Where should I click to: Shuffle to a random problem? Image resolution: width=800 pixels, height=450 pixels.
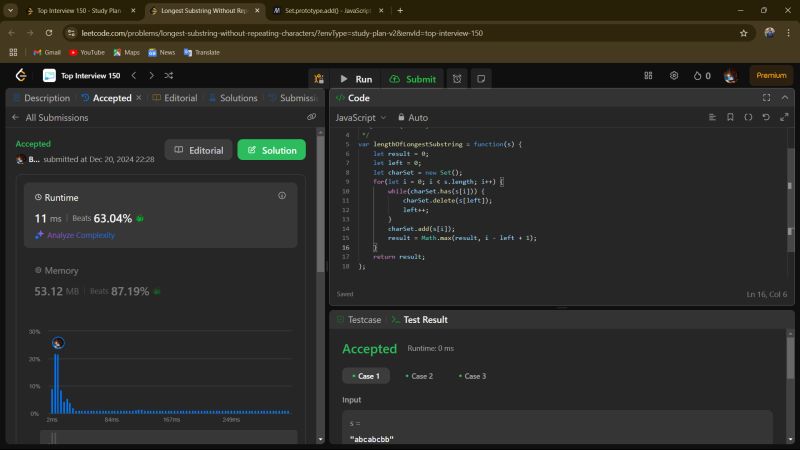(x=168, y=75)
